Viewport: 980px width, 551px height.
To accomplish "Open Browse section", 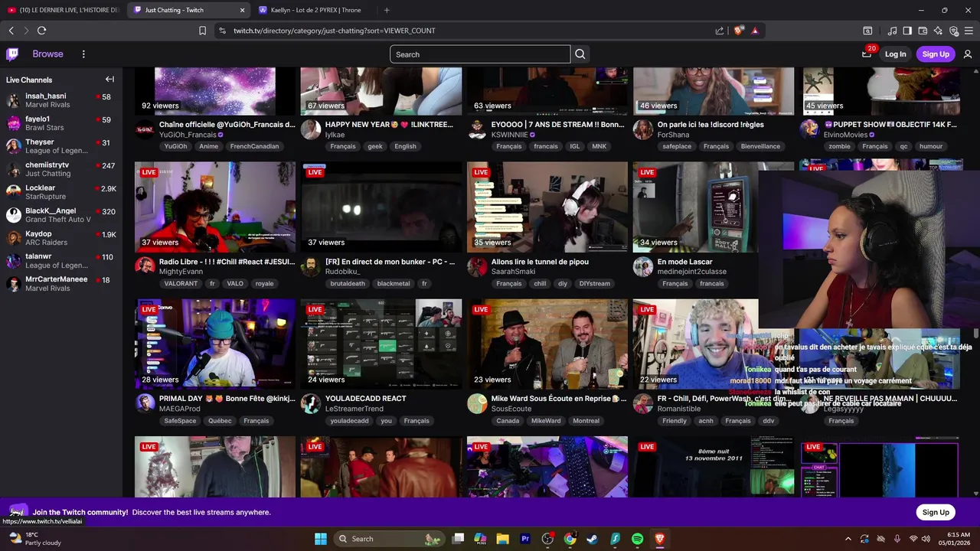I will point(47,54).
